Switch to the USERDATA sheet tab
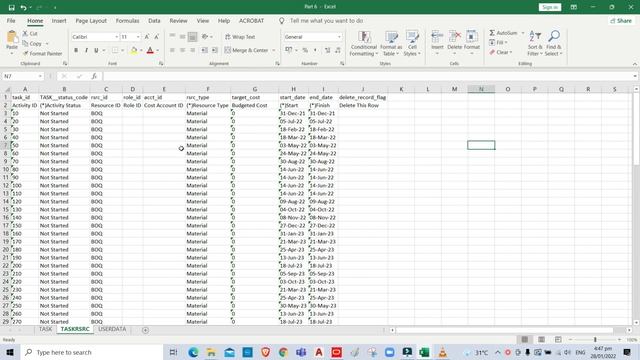 point(112,329)
